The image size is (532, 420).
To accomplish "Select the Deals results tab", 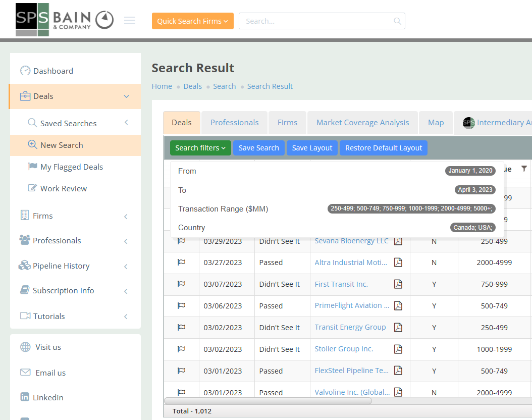I will (182, 123).
